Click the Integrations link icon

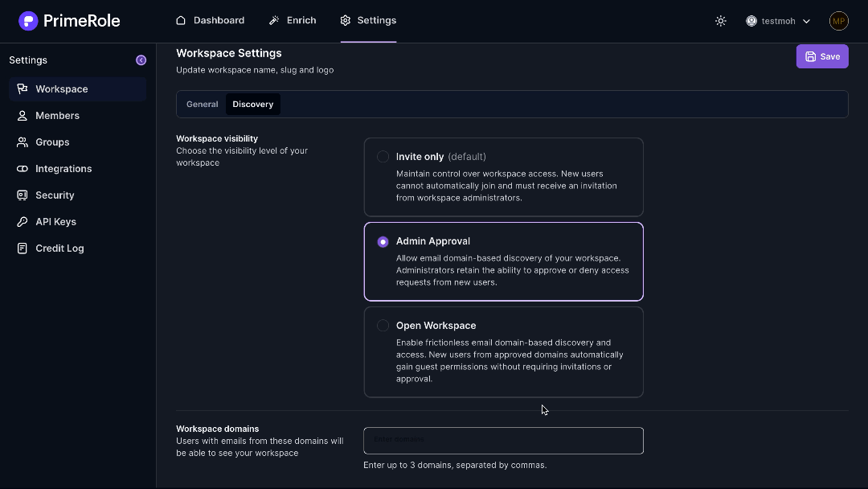click(23, 169)
